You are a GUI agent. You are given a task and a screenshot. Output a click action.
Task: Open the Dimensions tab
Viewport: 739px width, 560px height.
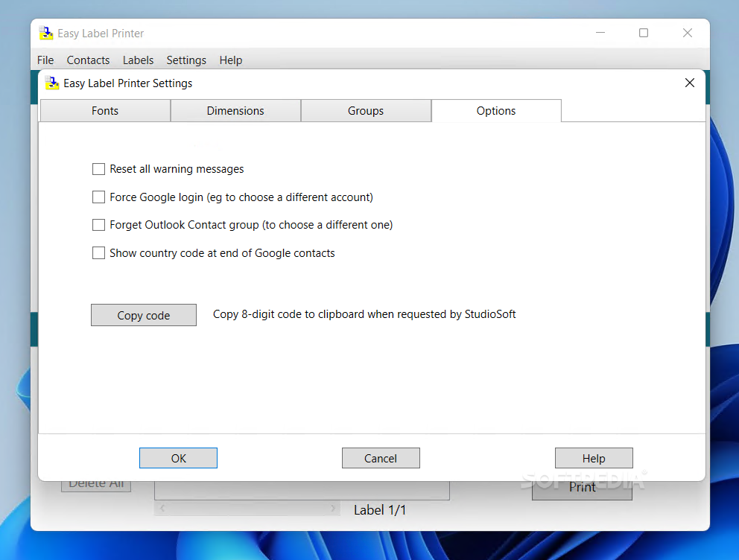click(235, 111)
